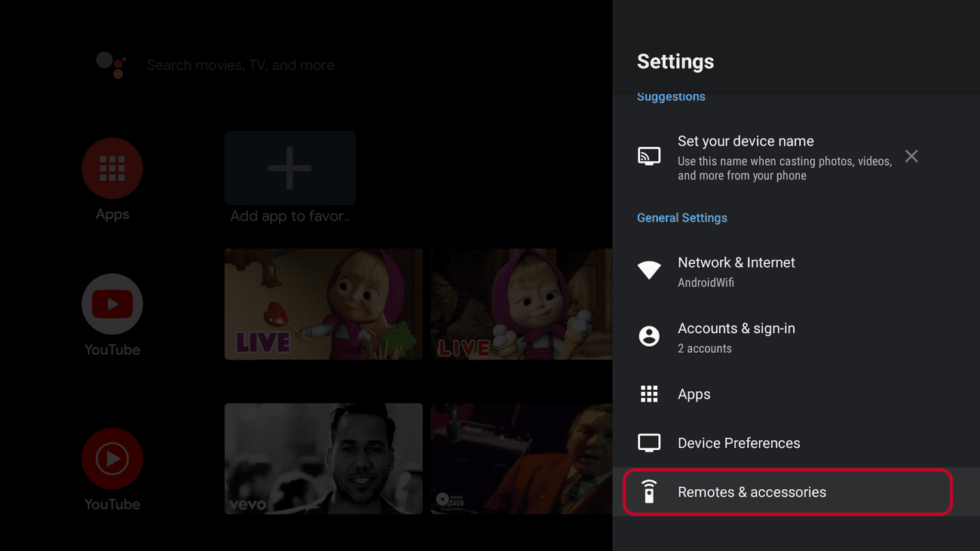The height and width of the screenshot is (551, 980).
Task: Click the Suggestions section link
Action: pyautogui.click(x=670, y=96)
